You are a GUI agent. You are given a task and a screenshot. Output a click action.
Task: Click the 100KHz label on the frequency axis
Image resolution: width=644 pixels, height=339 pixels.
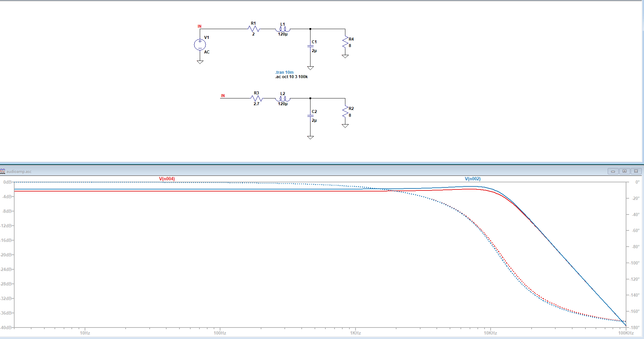click(x=626, y=333)
